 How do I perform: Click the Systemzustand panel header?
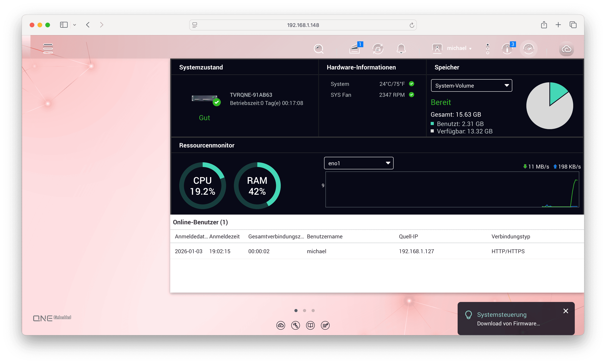point(201,67)
